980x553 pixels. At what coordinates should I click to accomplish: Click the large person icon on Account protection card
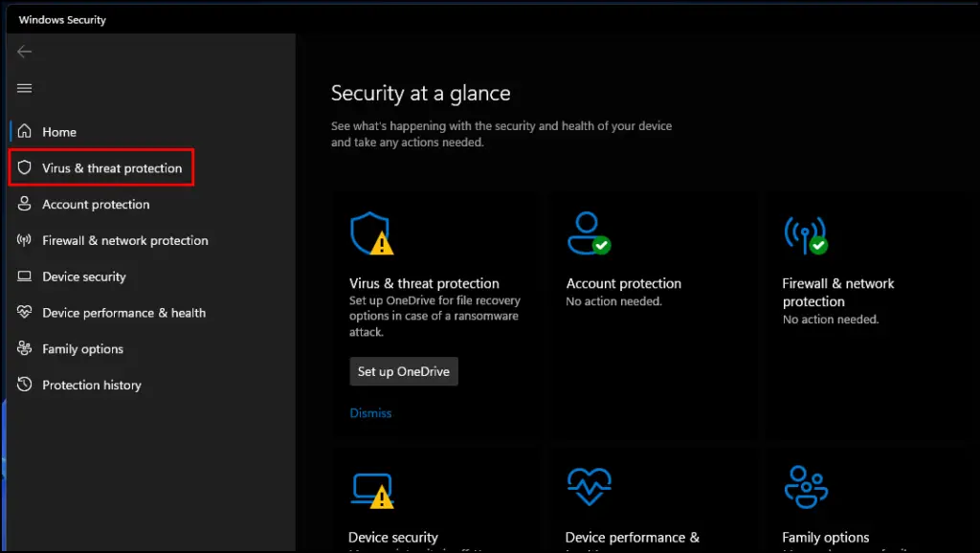589,233
